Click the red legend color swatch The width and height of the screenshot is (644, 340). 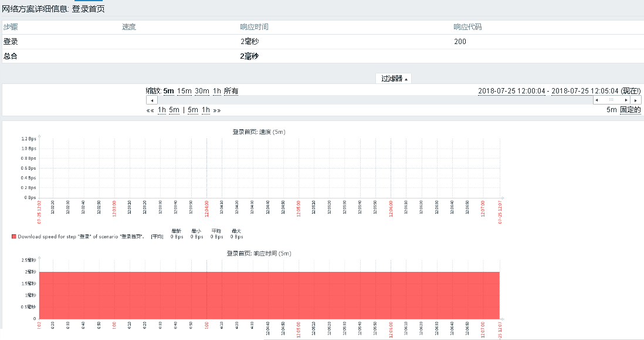pyautogui.click(x=13, y=237)
